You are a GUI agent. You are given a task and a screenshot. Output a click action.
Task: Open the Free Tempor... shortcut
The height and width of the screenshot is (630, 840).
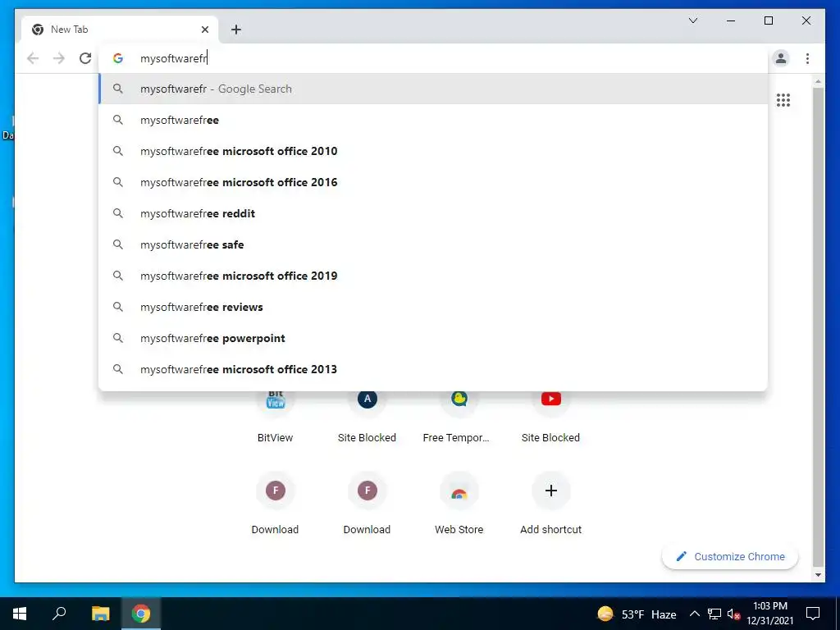coord(459,418)
